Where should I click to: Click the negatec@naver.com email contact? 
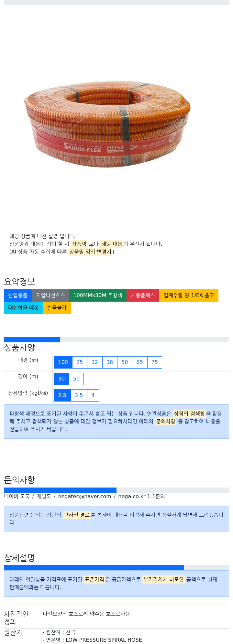84,497
